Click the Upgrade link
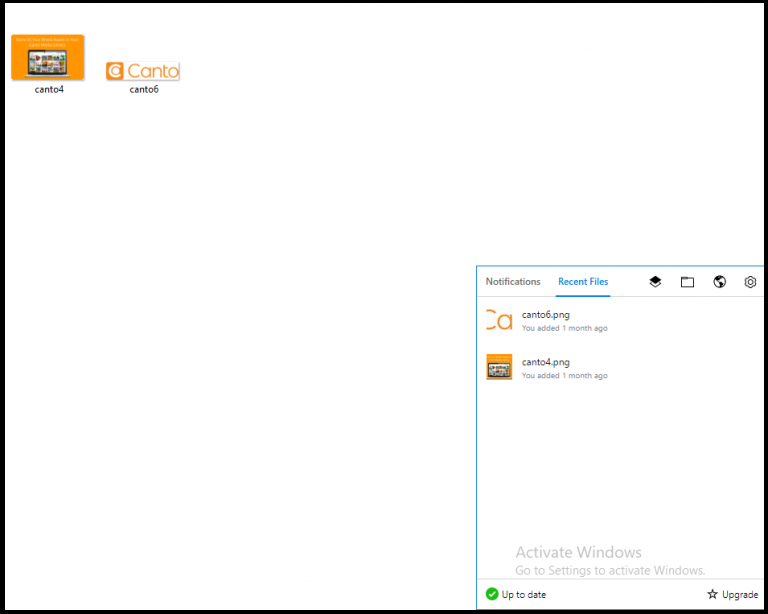This screenshot has height=614, width=768. pos(740,594)
